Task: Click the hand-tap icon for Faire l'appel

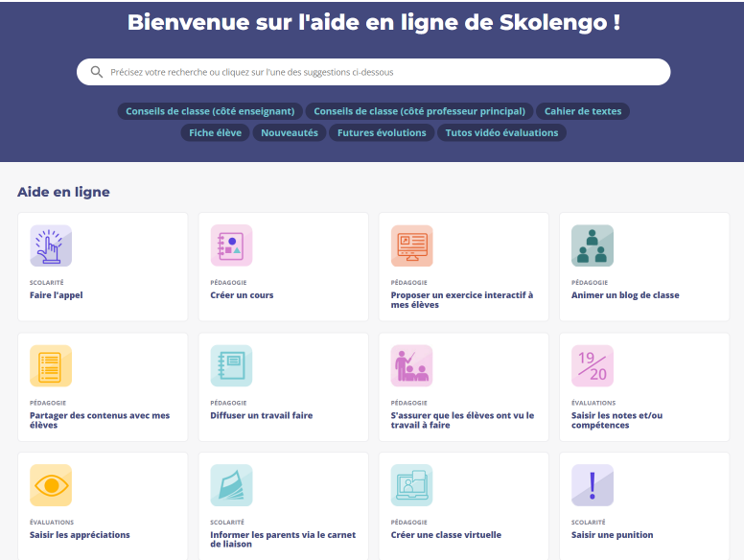Action: pos(51,245)
